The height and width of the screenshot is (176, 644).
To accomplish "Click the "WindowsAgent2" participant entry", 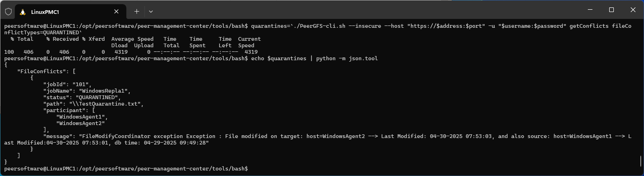I will click(x=80, y=123).
